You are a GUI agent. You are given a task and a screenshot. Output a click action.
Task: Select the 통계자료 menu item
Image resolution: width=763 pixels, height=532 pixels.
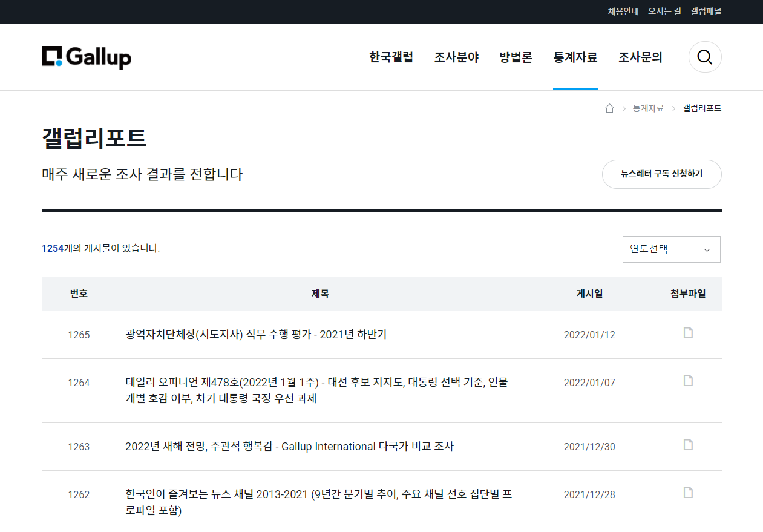[575, 57]
